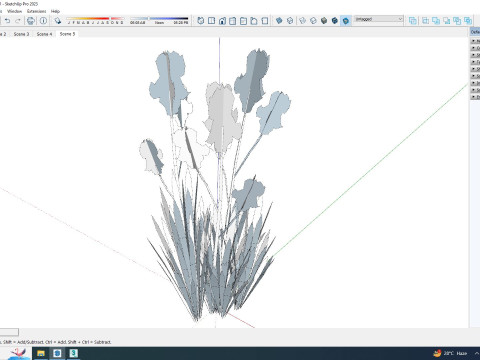Switch to the Back view
This screenshot has height=360, width=480.
coord(243,21)
